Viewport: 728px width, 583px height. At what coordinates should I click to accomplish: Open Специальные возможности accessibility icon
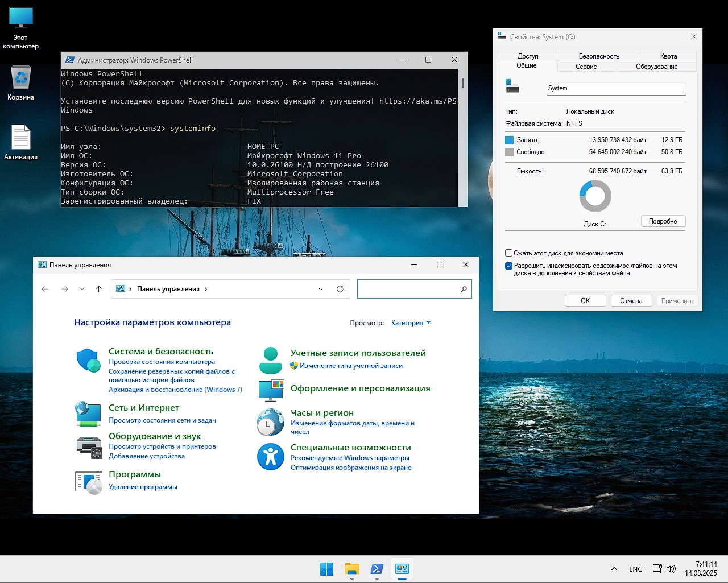[x=270, y=457]
